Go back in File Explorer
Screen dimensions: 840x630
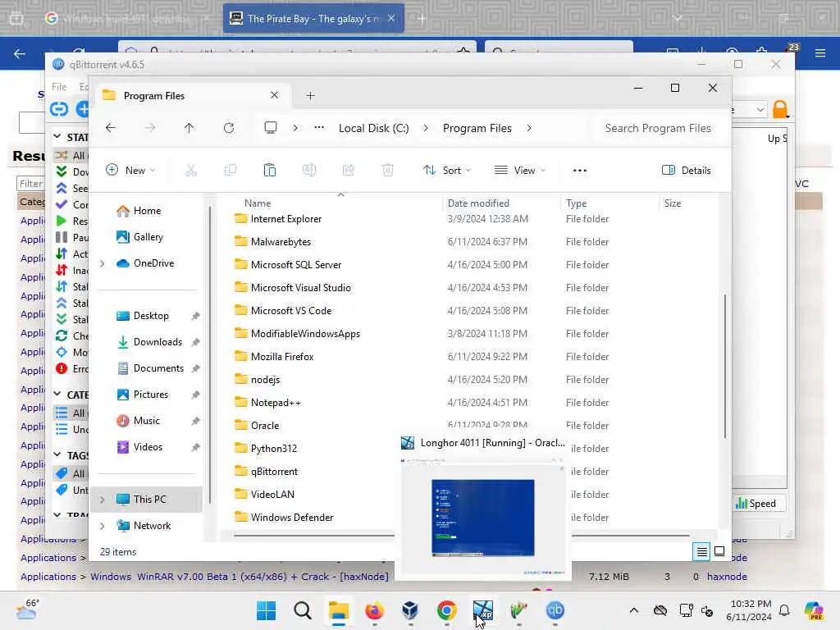[x=111, y=128]
